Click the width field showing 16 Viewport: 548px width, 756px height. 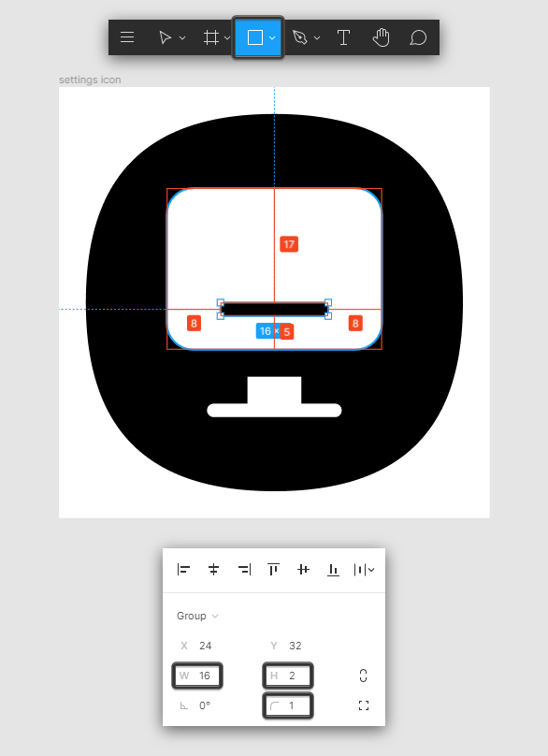click(x=197, y=676)
